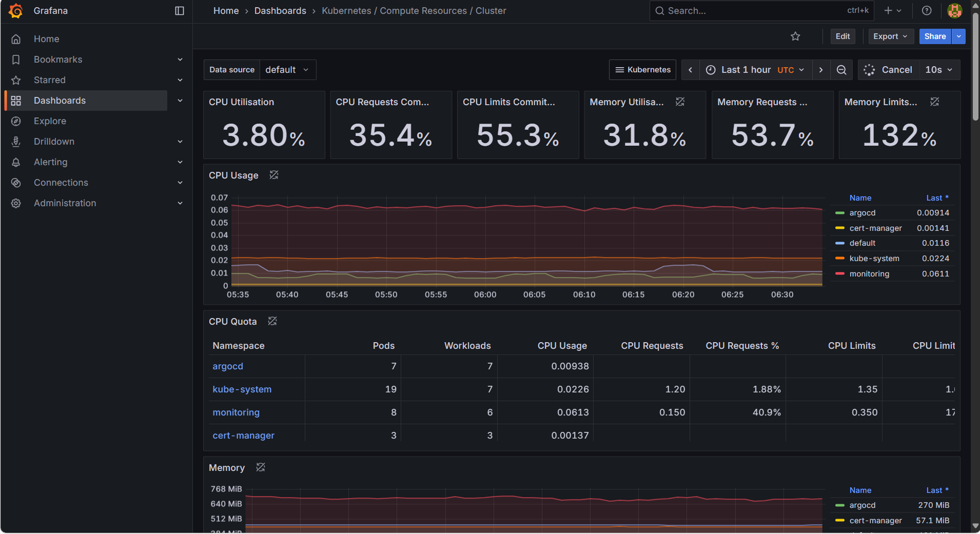Open the 10s refresh interval dropdown
Screen dimensions: 980x534
click(938, 70)
